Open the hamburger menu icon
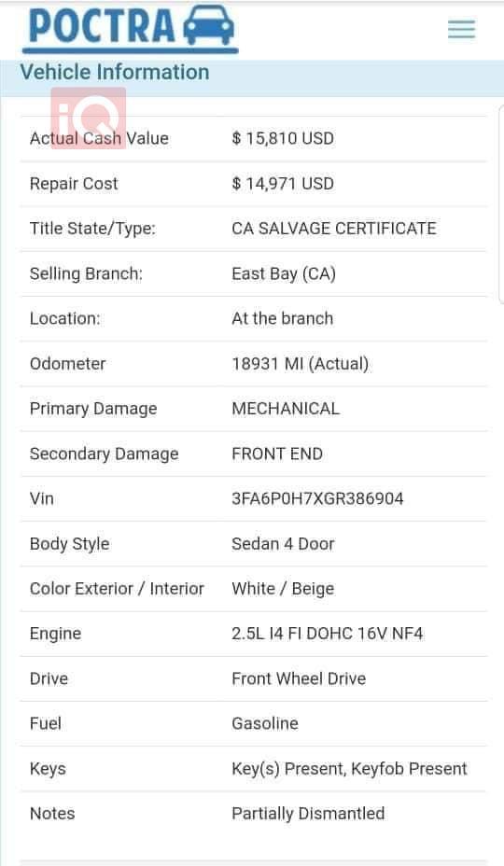 [461, 29]
